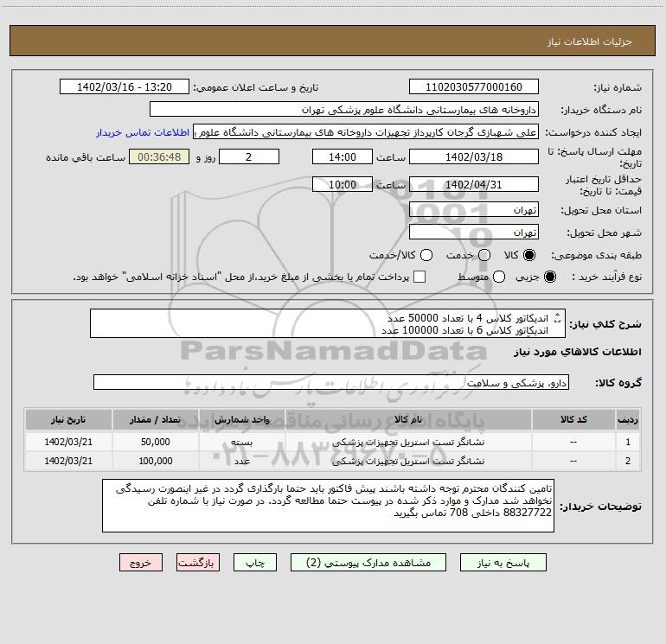Click the نام کالا column header

[x=408, y=419]
